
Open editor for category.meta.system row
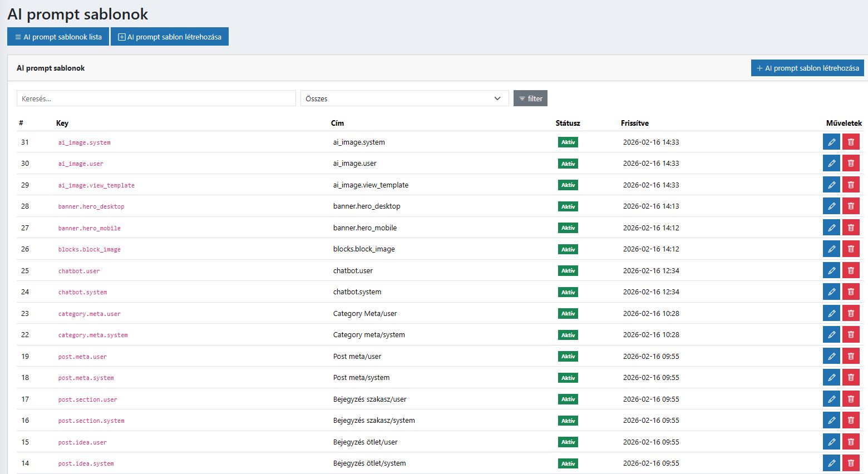point(831,335)
